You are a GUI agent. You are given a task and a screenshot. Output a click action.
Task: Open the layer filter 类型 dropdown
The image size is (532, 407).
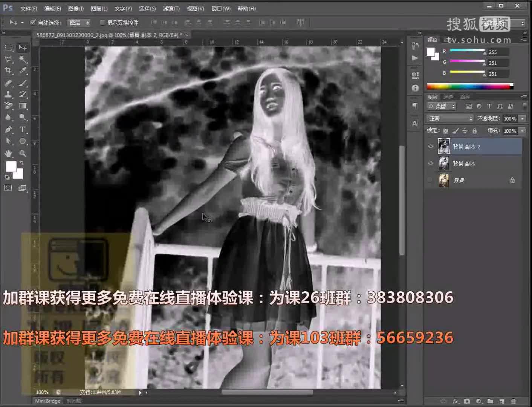442,106
